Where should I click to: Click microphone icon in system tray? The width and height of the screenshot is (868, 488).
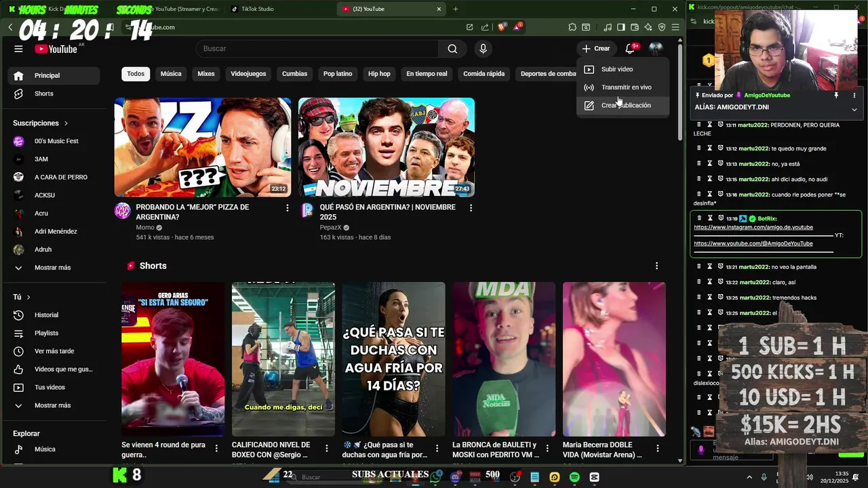point(764,477)
